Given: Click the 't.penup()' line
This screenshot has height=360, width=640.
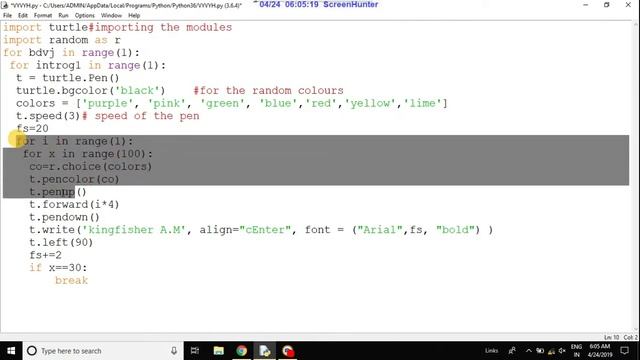Looking at the screenshot, I should click(58, 192).
